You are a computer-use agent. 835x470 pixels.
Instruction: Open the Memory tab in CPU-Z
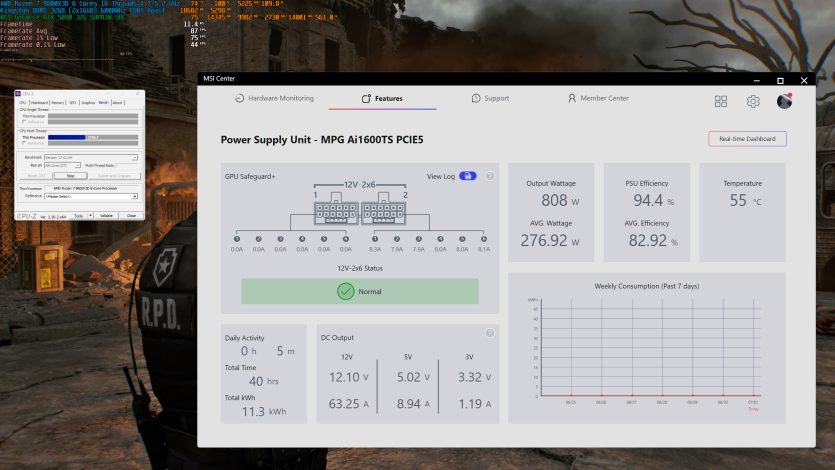58,103
